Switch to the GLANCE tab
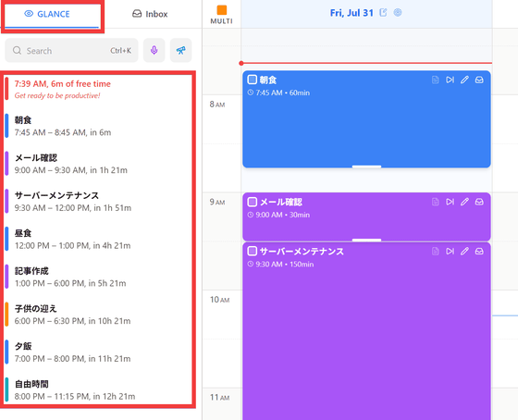518x420 pixels. click(x=52, y=14)
